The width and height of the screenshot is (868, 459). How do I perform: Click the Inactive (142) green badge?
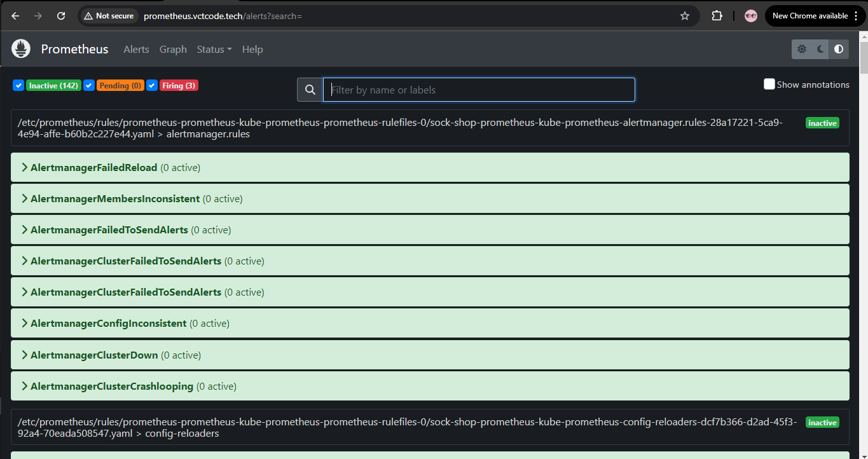(53, 85)
